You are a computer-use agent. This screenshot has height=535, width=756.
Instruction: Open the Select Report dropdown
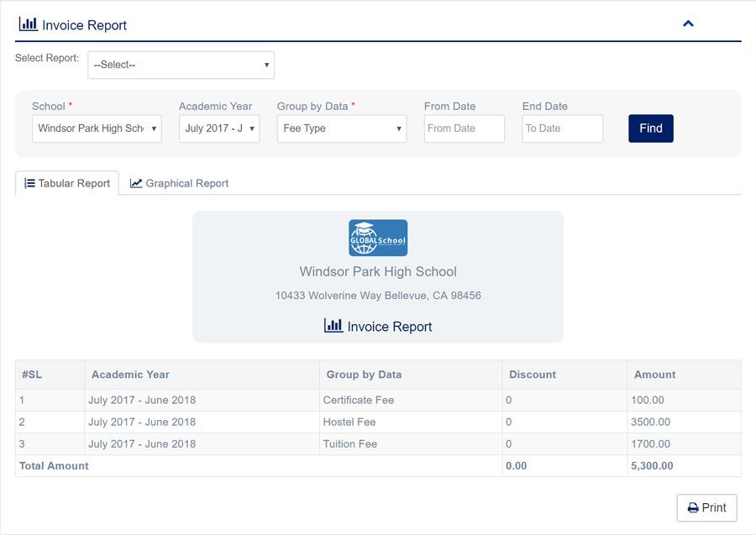tap(181, 65)
